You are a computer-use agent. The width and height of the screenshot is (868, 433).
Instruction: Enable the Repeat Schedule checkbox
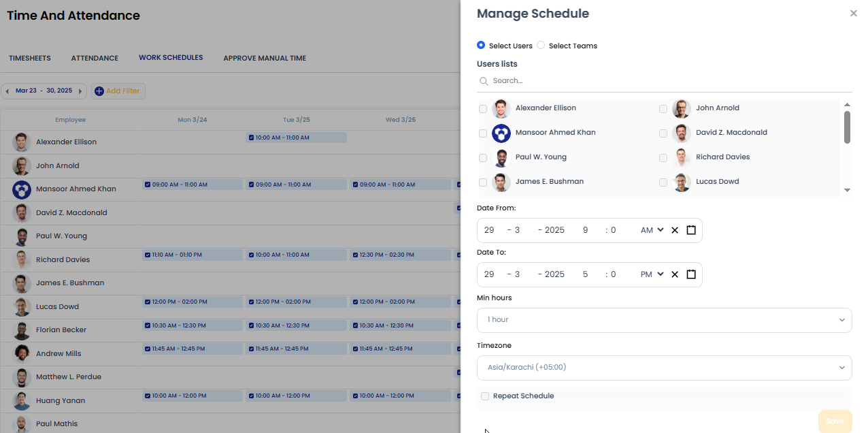point(485,396)
